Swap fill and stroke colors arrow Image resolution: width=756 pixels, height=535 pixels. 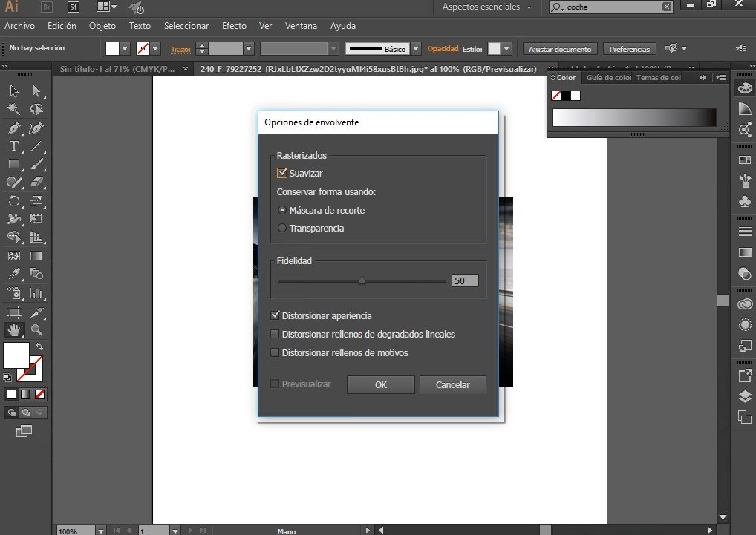click(39, 347)
